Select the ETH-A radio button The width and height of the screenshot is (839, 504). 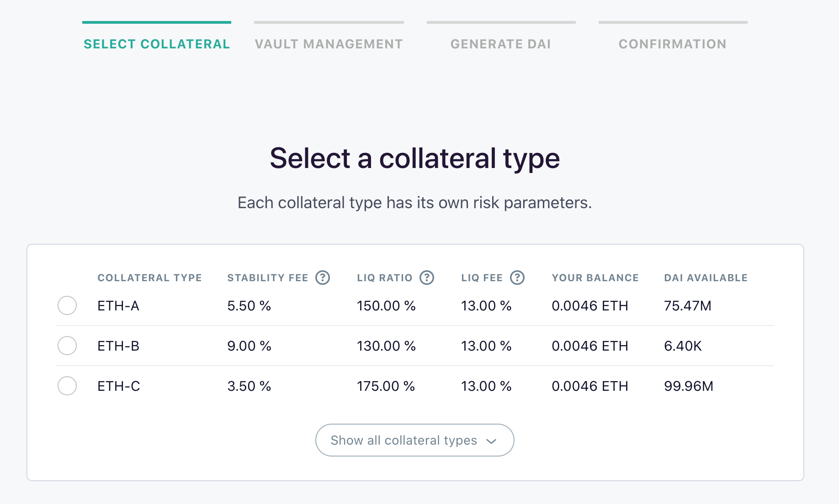click(67, 305)
